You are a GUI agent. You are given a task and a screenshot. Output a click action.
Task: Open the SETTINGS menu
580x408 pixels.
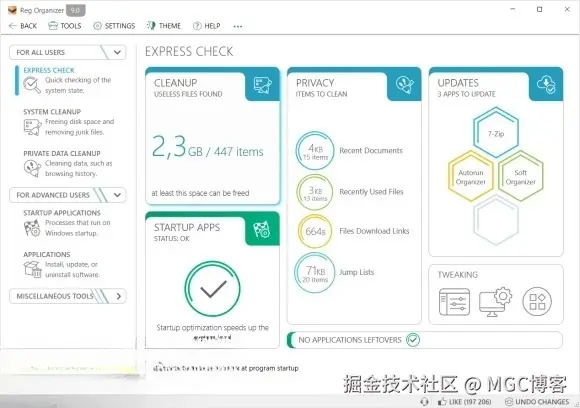coord(114,26)
